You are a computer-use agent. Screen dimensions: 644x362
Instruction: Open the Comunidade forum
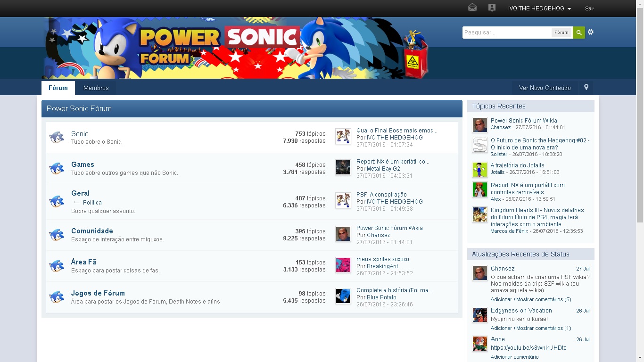92,231
